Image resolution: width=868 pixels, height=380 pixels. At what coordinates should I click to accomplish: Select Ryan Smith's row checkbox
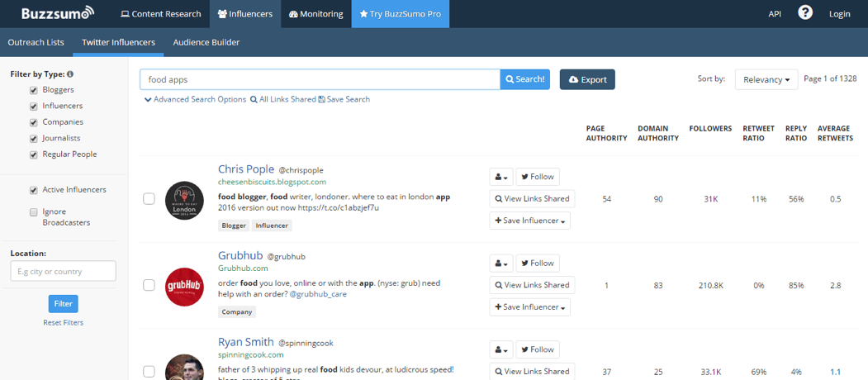click(149, 371)
